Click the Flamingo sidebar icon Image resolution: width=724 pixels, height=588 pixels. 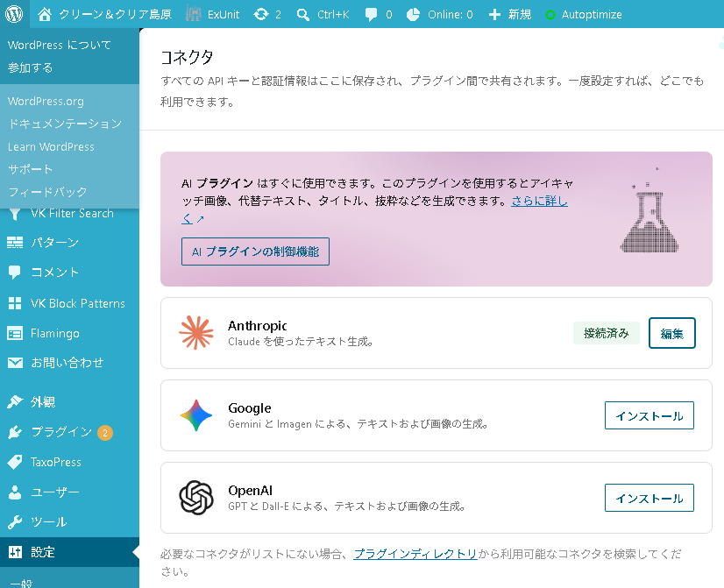click(15, 333)
